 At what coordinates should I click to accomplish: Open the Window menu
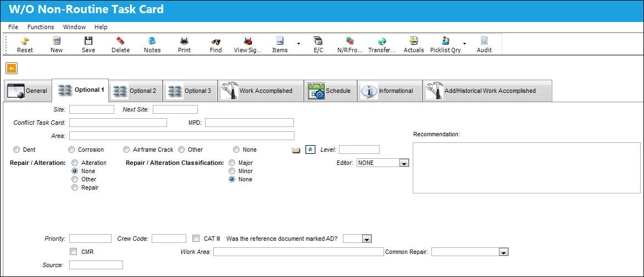pos(74,27)
